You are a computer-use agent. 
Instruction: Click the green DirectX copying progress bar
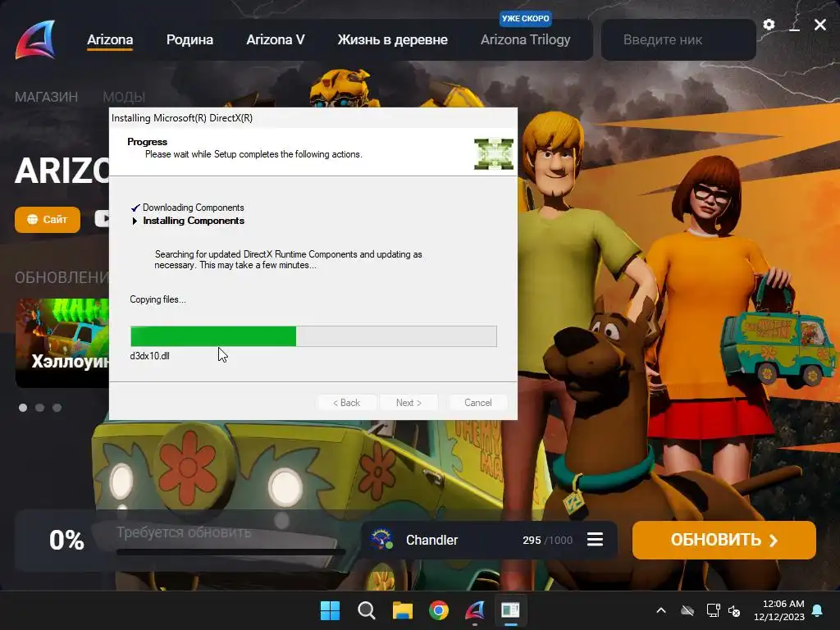[313, 336]
